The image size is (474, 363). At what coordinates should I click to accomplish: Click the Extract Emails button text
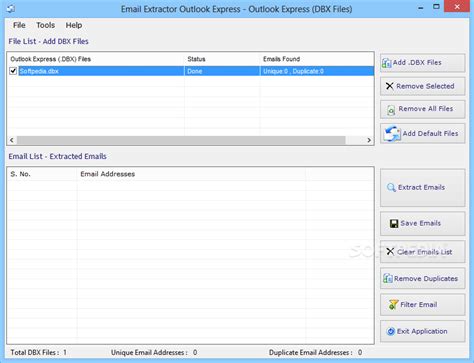(421, 187)
